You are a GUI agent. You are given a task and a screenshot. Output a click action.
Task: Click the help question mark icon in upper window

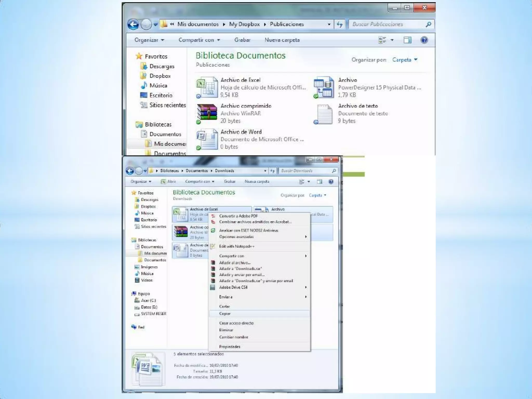coord(424,40)
